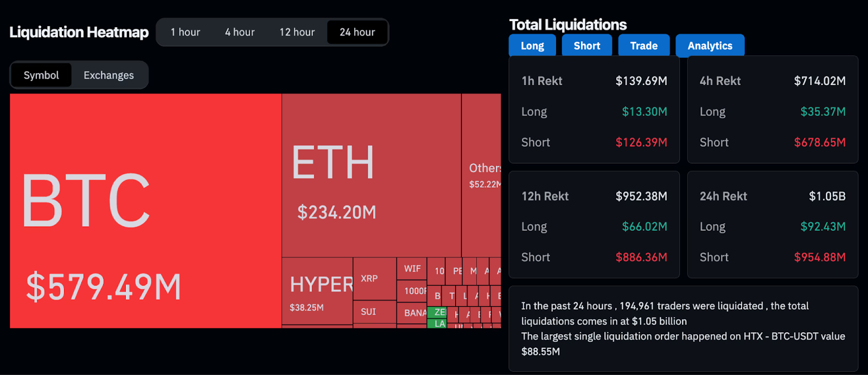Toggle heatmap grouping to Symbol
868x375 pixels.
41,75
